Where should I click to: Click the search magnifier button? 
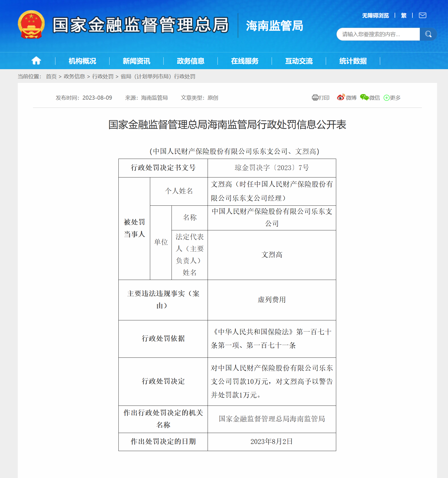point(428,34)
